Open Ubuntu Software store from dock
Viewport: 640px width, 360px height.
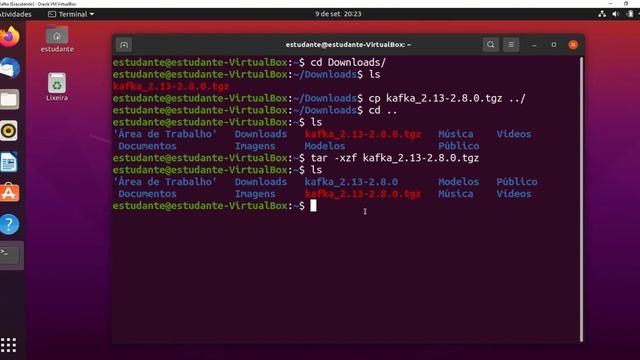tap(9, 193)
